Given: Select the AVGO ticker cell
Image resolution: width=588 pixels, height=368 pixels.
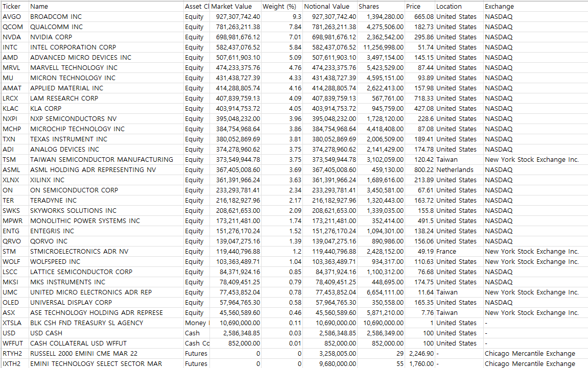Looking at the screenshot, I should (15, 17).
